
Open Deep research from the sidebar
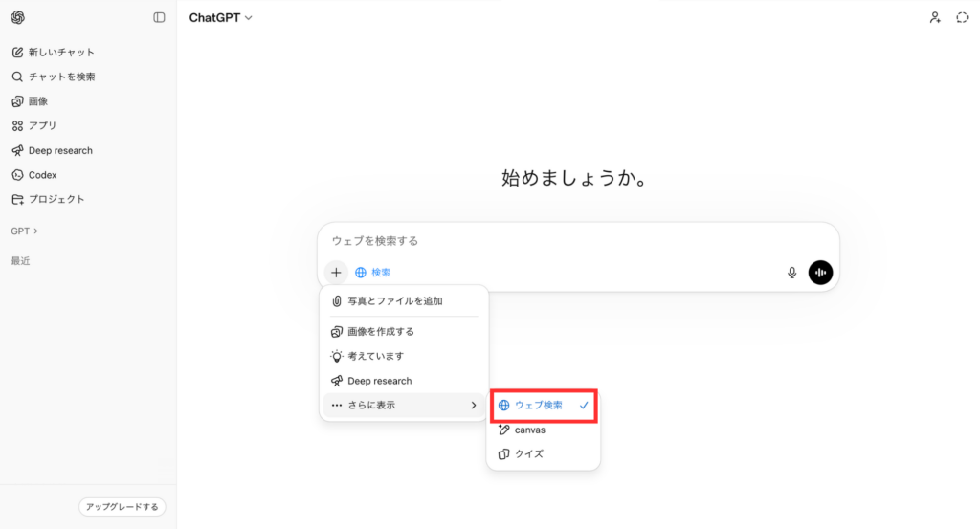click(x=53, y=150)
